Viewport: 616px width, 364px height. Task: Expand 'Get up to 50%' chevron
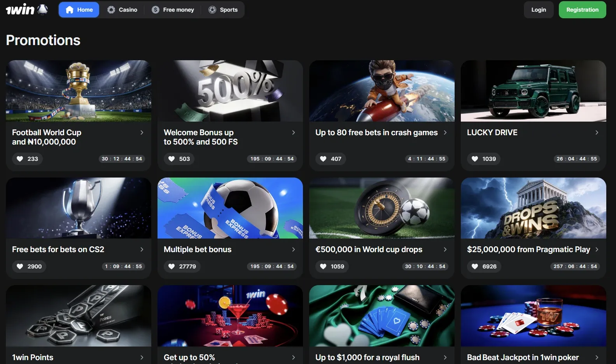[294, 357]
